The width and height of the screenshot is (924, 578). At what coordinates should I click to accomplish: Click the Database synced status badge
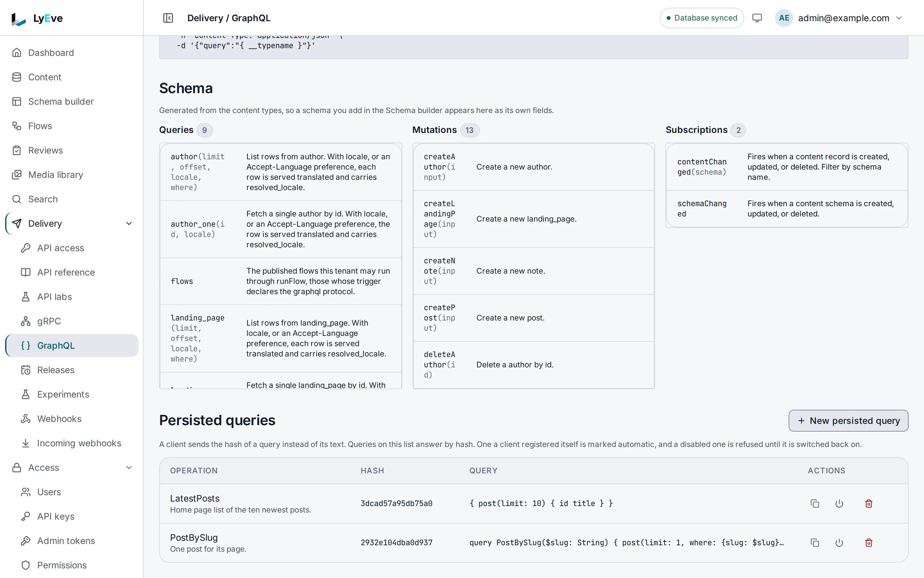[701, 18]
